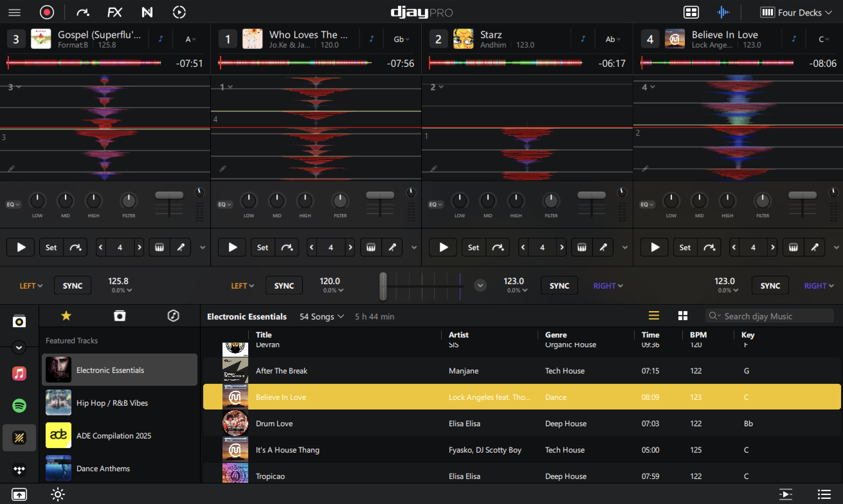The width and height of the screenshot is (843, 504).
Task: Click the settings gear icon
Action: pos(58,494)
